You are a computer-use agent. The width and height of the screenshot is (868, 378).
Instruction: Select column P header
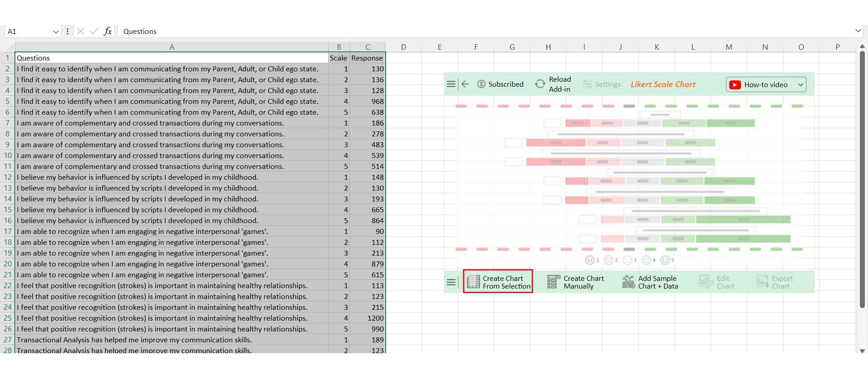click(837, 47)
